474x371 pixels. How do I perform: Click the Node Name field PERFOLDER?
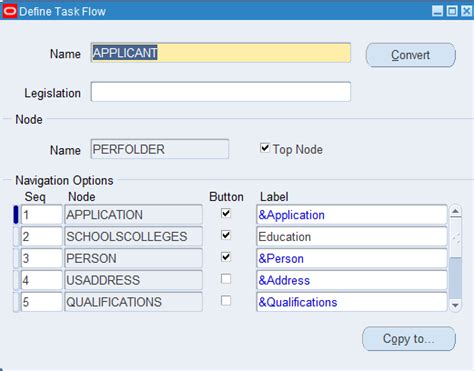[160, 149]
